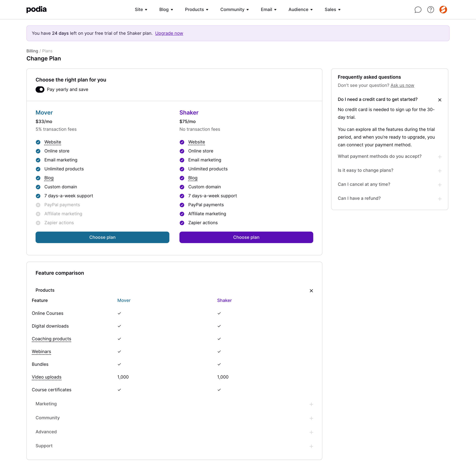Open the Sales dropdown menu
Viewport: 476px width, 466px height.
point(333,10)
